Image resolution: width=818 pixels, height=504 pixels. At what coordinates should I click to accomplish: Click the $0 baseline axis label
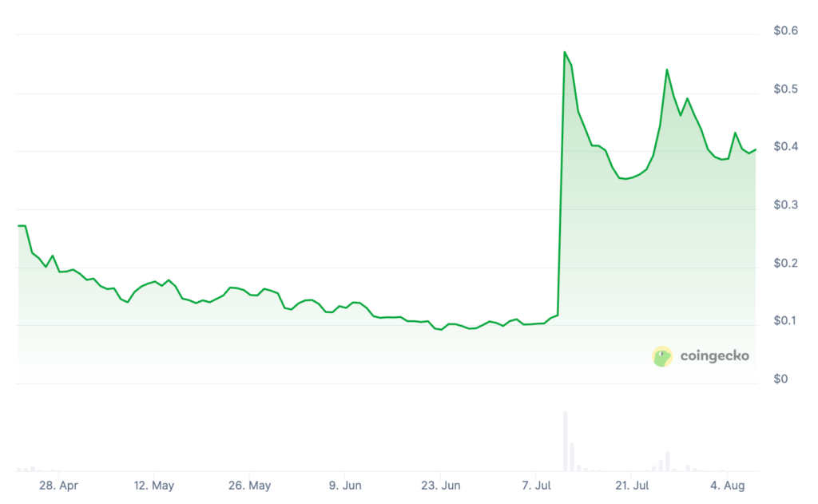780,379
